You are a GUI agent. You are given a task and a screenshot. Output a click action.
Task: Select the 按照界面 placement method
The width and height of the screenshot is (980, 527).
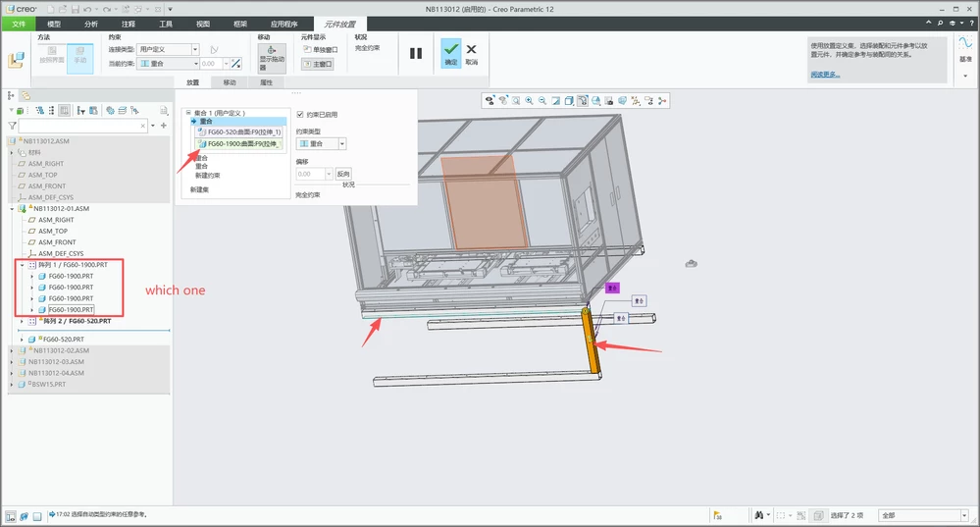click(52, 55)
